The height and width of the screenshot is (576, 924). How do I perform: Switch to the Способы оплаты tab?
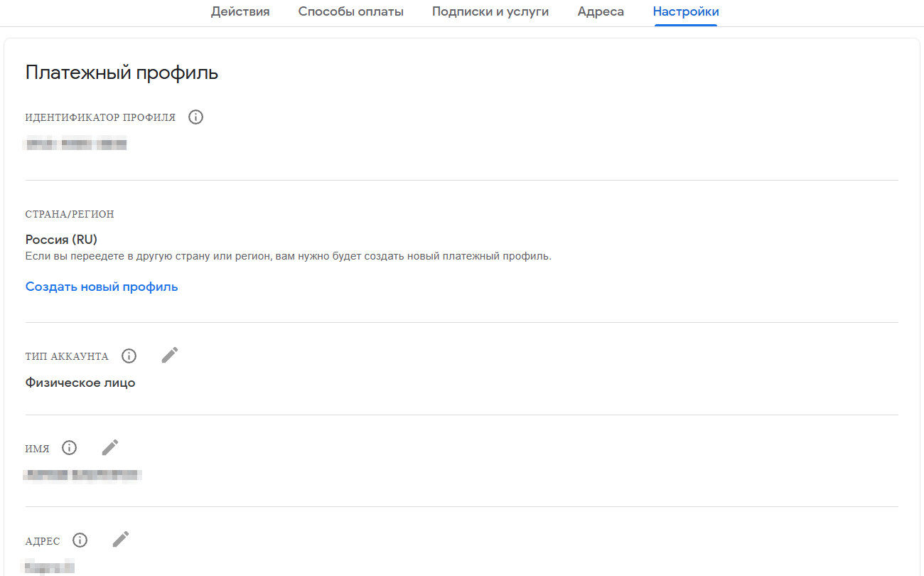pyautogui.click(x=350, y=11)
